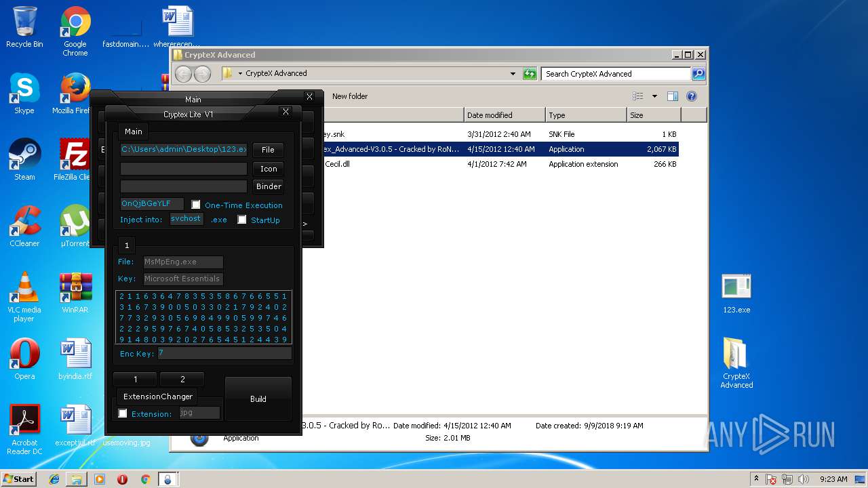
Task: Click the button labeled 2 near Build
Action: coord(182,380)
